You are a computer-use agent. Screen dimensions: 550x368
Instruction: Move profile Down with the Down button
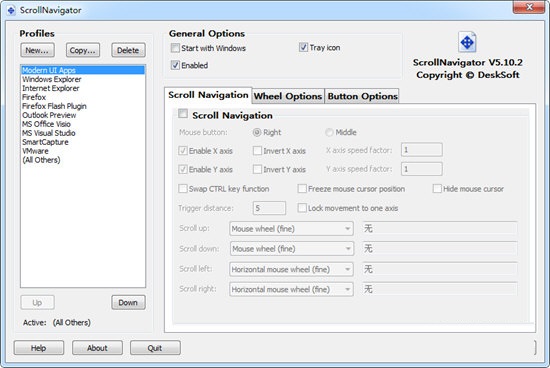tap(128, 302)
